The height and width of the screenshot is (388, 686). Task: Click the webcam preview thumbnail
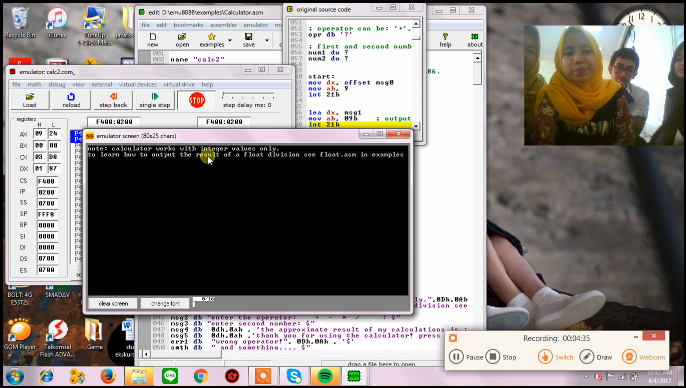tap(604, 85)
